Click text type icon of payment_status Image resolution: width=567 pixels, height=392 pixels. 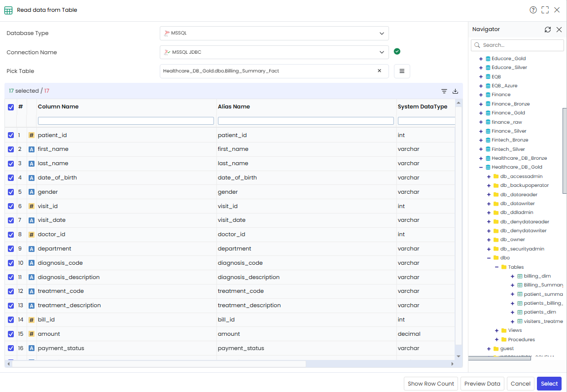(x=32, y=348)
